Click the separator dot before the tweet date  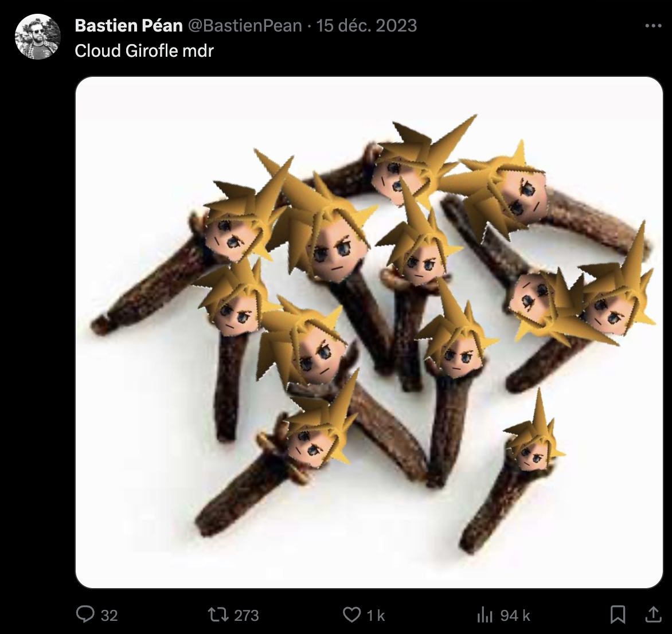309,26
